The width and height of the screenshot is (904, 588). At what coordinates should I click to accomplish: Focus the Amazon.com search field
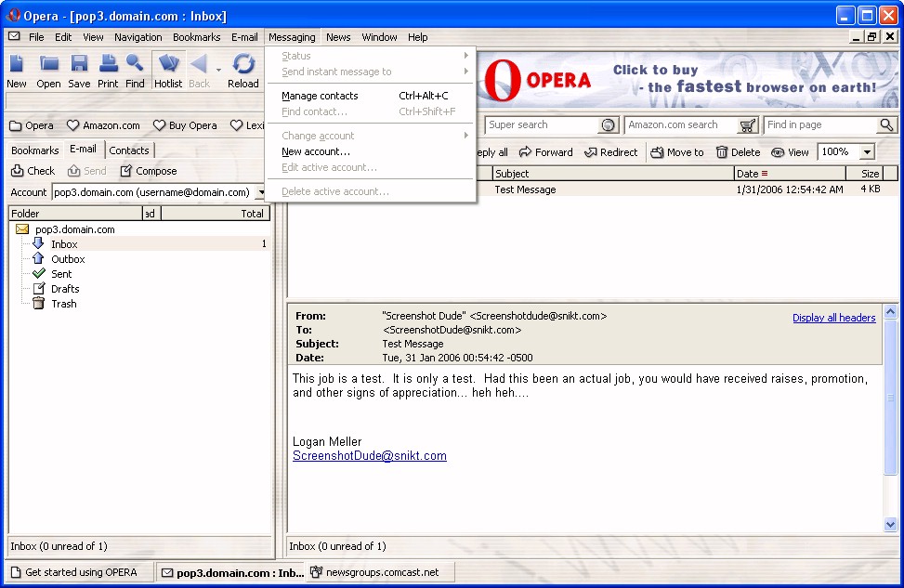coord(682,124)
